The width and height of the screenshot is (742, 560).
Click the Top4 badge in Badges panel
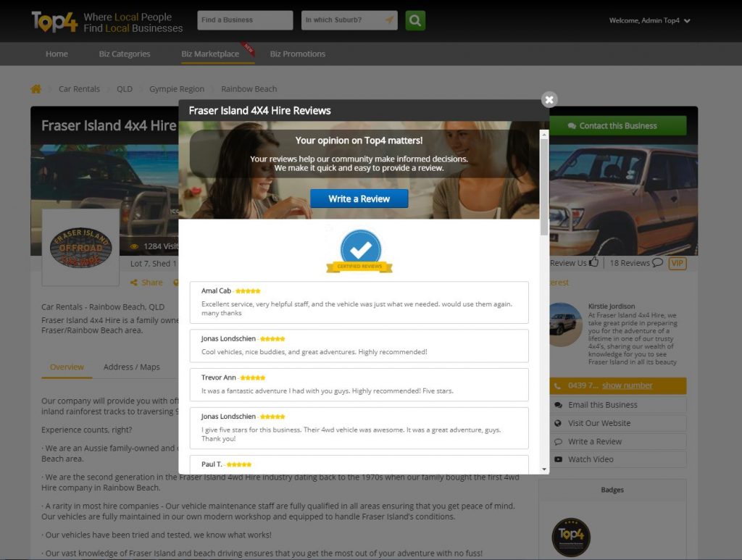coord(570,537)
